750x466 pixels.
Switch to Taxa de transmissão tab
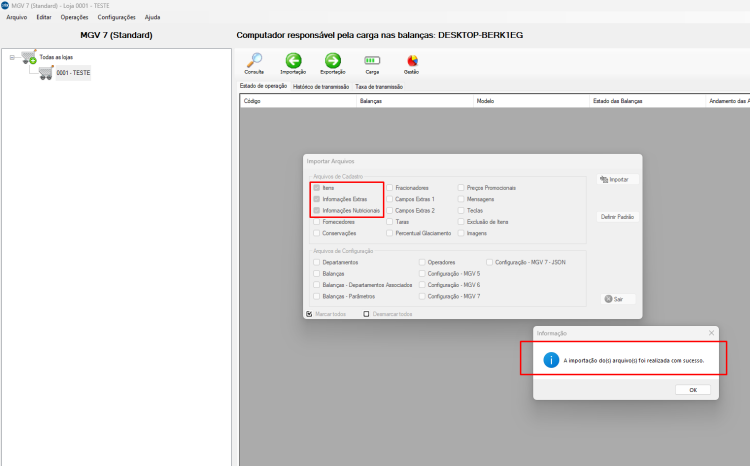click(x=379, y=87)
